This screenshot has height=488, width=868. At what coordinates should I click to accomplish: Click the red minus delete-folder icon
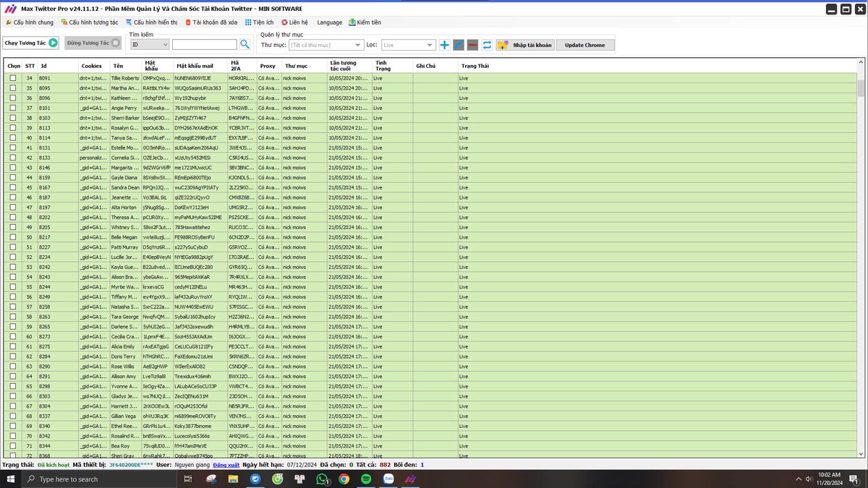pos(472,45)
